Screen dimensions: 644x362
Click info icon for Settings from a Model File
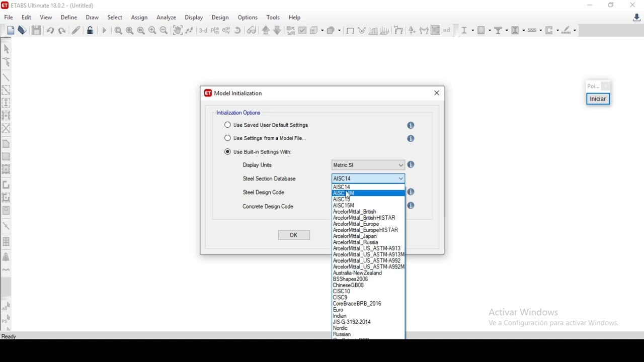411,138
